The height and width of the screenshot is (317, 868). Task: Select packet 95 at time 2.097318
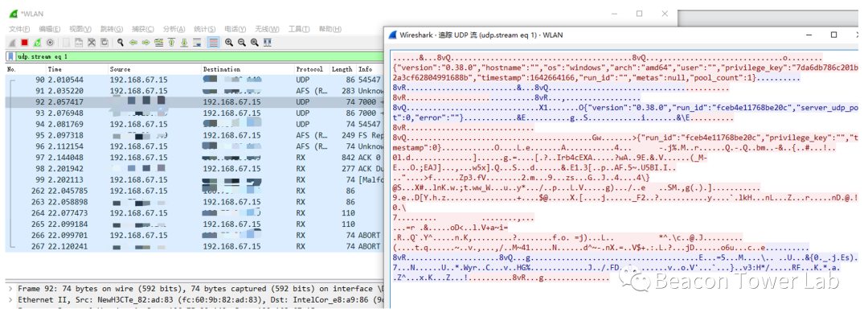[194, 135]
